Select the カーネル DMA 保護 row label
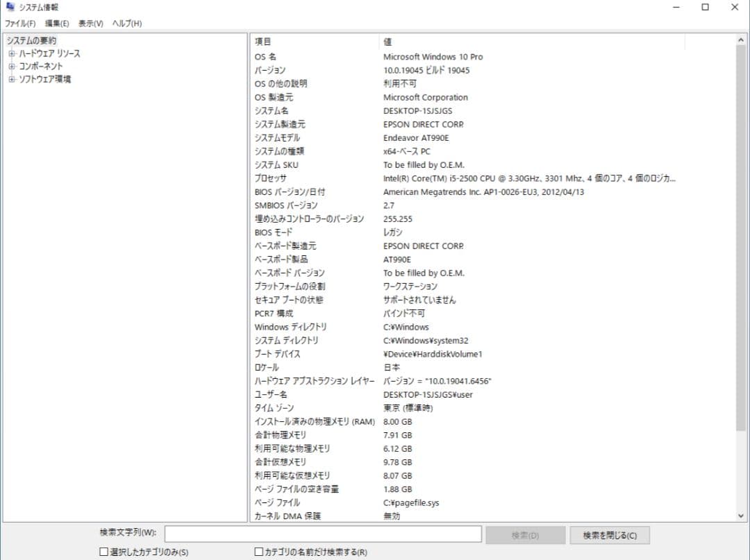Image resolution: width=750 pixels, height=560 pixels. (x=287, y=516)
